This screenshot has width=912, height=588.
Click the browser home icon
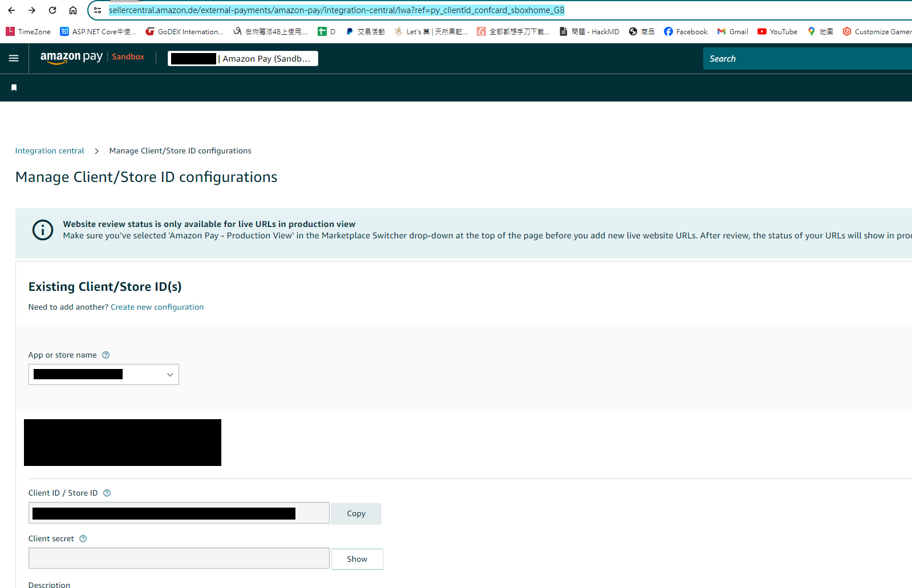pyautogui.click(x=73, y=10)
